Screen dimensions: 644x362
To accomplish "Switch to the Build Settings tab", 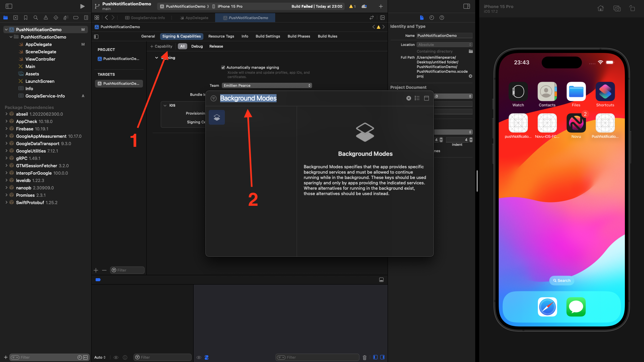I will coord(268,36).
